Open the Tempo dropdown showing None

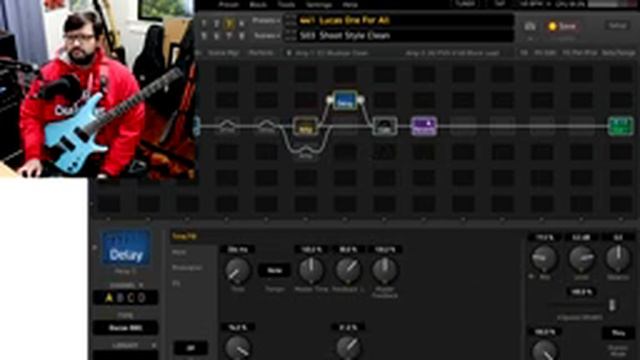point(274,270)
